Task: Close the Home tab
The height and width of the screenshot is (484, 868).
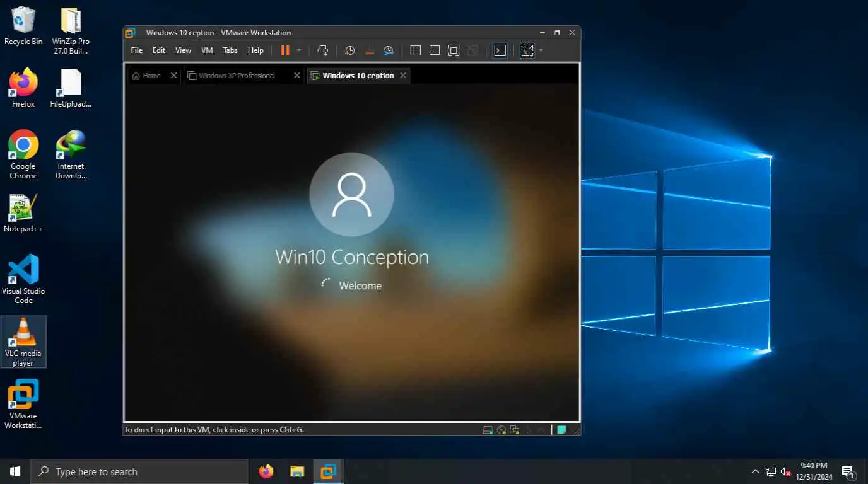Action: pyautogui.click(x=173, y=76)
